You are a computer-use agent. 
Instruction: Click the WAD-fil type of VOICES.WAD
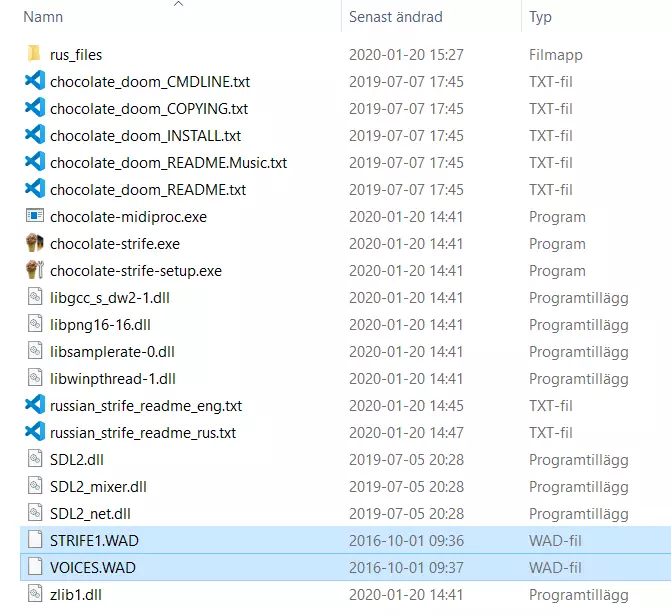(555, 567)
